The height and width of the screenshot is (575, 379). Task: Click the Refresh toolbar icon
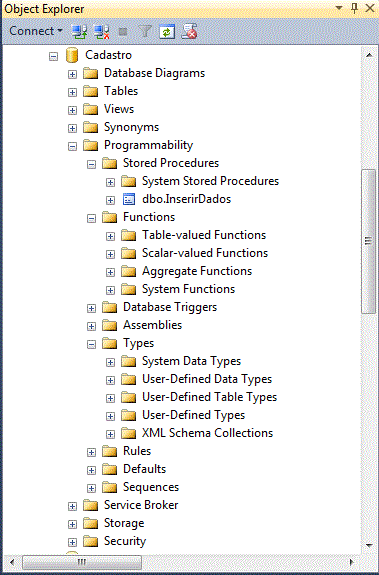click(167, 32)
